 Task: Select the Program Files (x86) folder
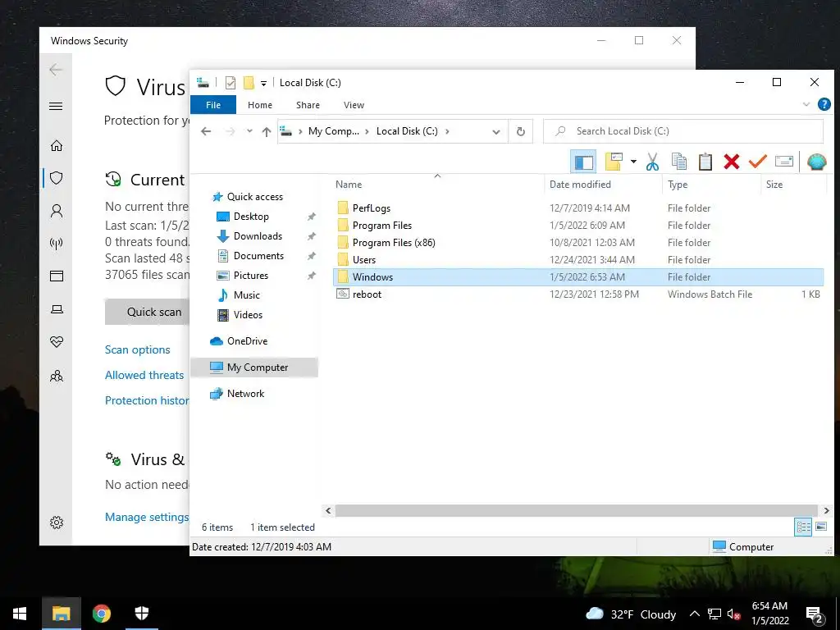[x=394, y=242]
